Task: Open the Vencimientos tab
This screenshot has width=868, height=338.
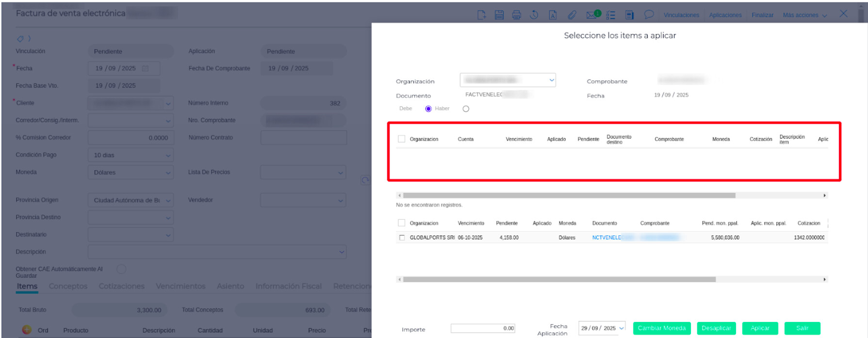Action: click(180, 287)
